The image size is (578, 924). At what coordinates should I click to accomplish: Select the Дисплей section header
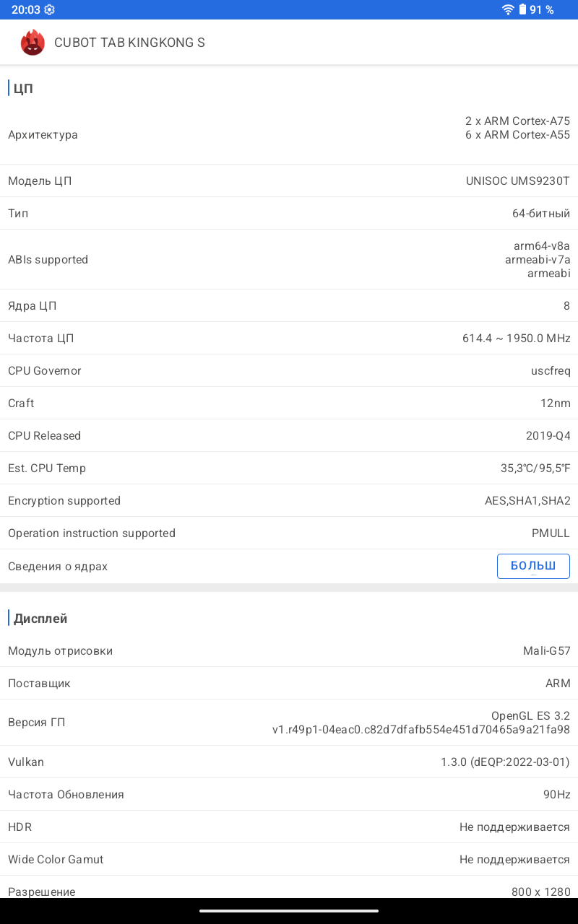tap(40, 619)
